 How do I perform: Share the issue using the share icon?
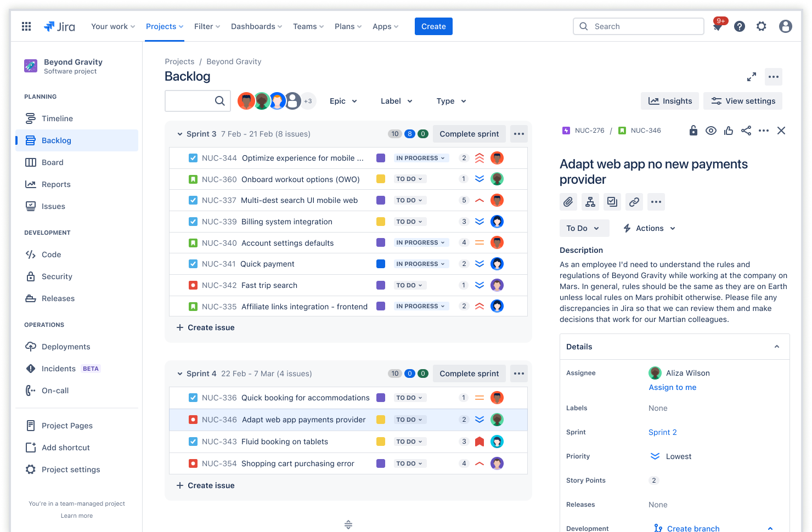coord(746,131)
